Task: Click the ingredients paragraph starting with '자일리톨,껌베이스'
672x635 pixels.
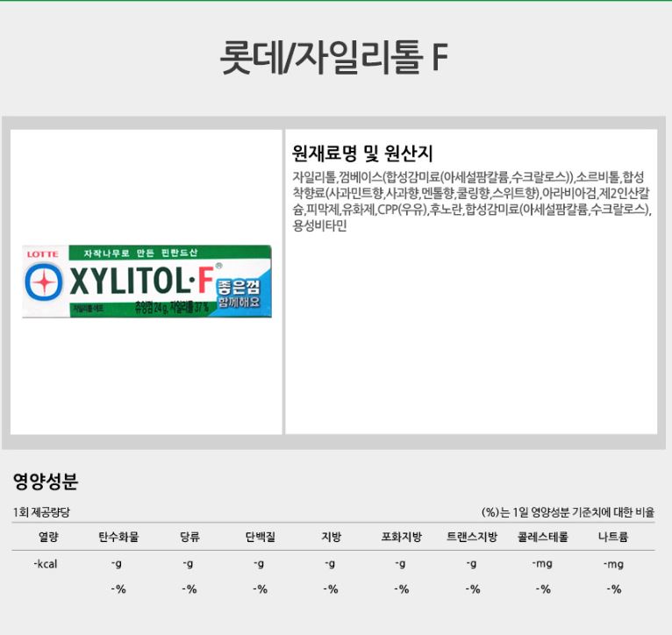Action: 471,201
